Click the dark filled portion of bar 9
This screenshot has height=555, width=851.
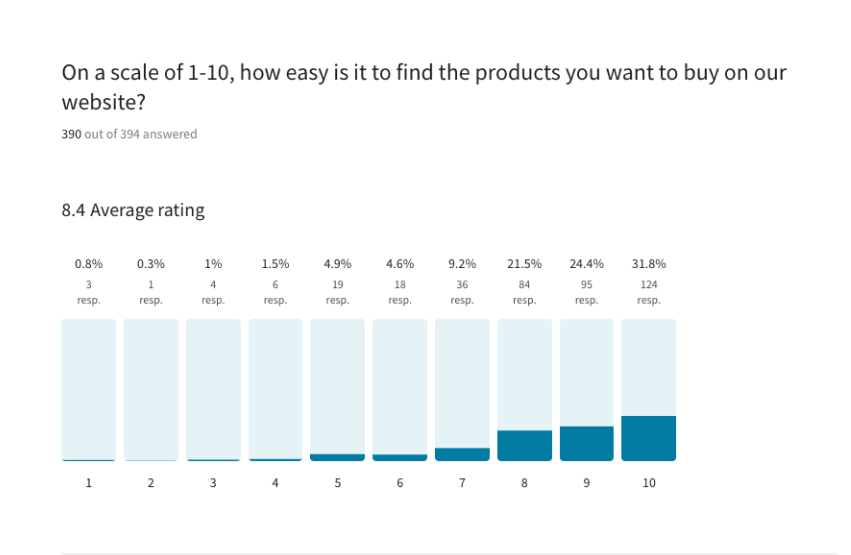586,444
